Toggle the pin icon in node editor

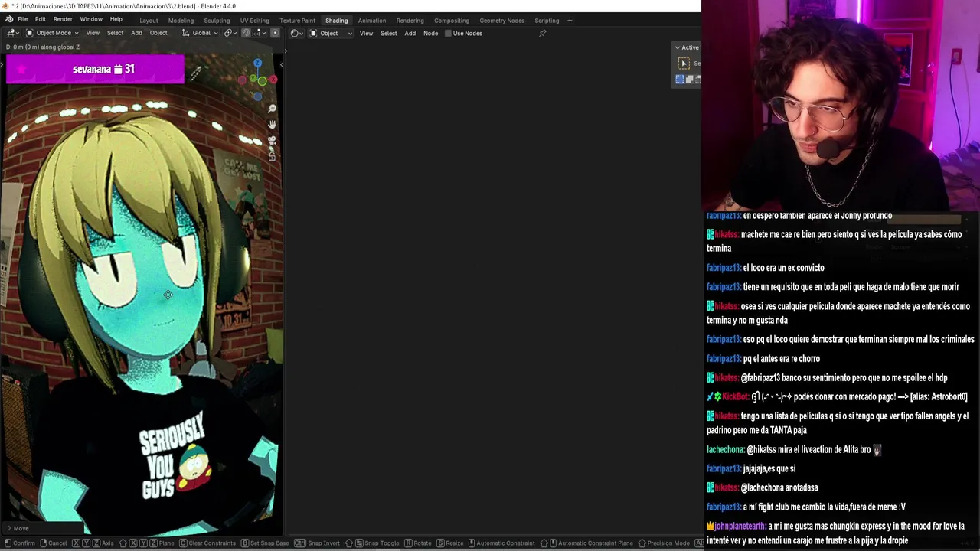[542, 33]
